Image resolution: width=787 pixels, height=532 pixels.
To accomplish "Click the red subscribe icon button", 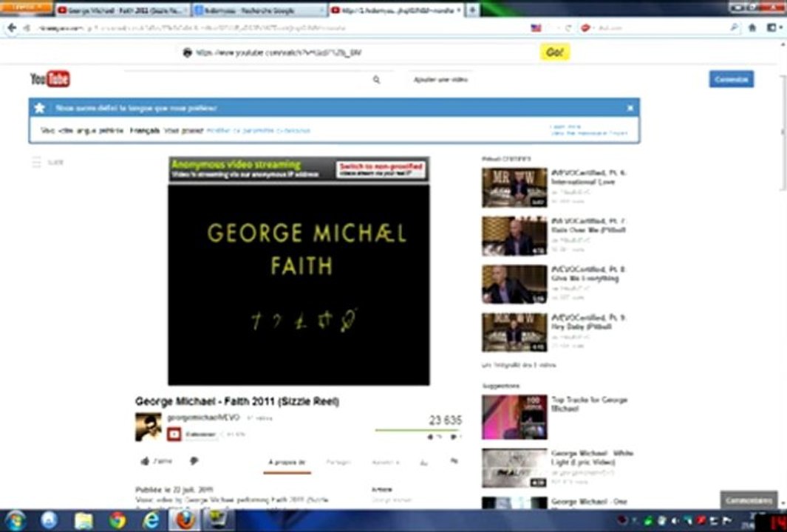I will point(174,434).
